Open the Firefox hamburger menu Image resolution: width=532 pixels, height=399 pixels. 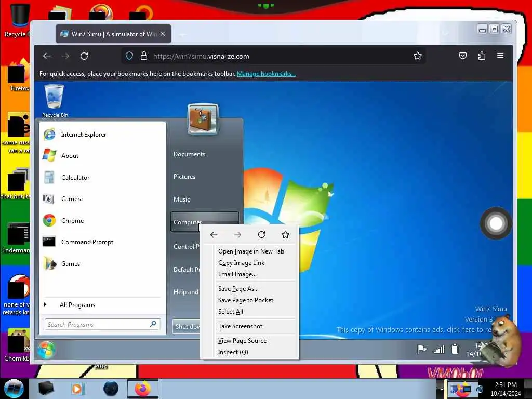(500, 56)
